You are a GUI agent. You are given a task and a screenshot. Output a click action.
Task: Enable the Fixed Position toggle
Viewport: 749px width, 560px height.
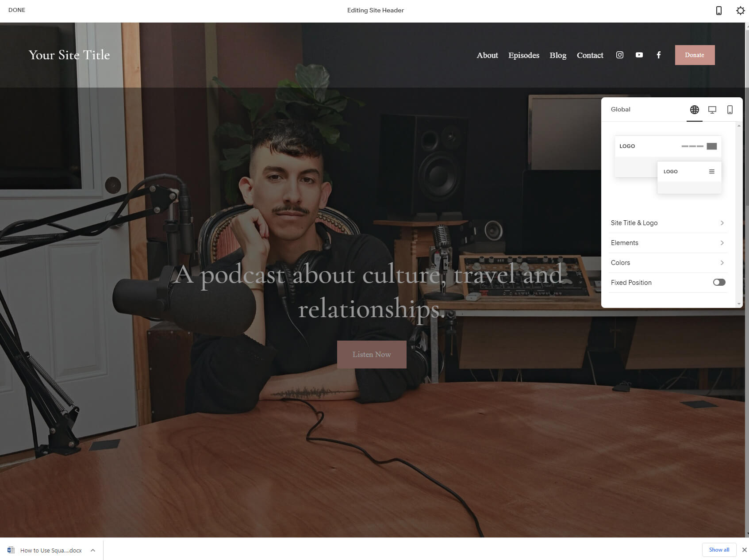point(719,282)
